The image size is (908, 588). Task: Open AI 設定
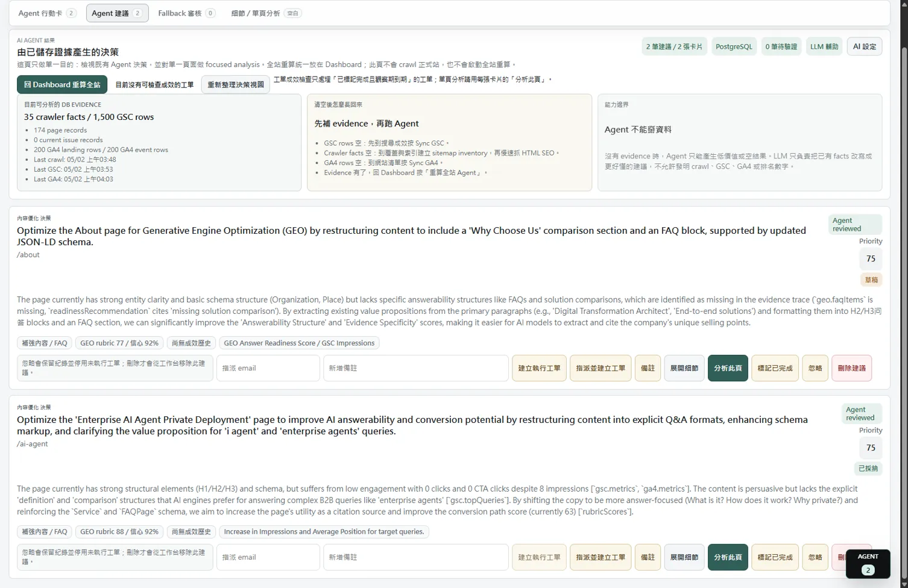[x=865, y=46]
